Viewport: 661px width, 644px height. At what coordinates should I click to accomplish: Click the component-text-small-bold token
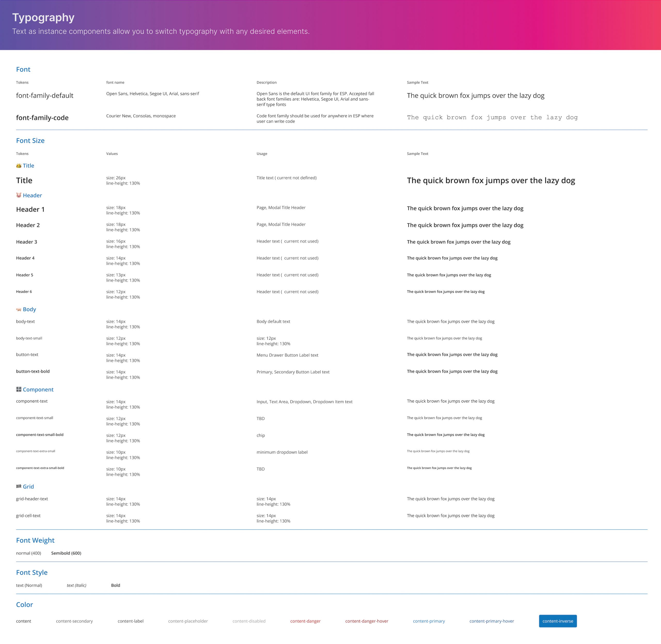click(x=40, y=435)
